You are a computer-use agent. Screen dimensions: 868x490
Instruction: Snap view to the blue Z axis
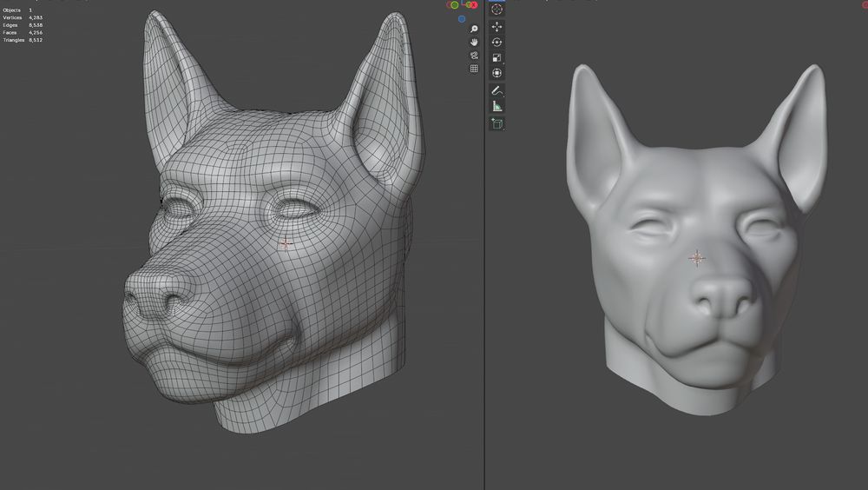click(462, 18)
